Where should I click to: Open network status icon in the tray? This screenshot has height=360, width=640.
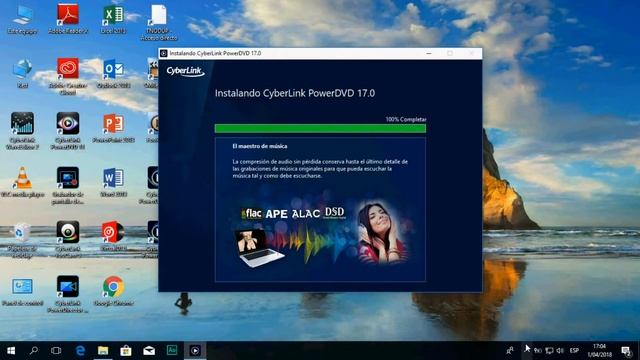pos(550,351)
